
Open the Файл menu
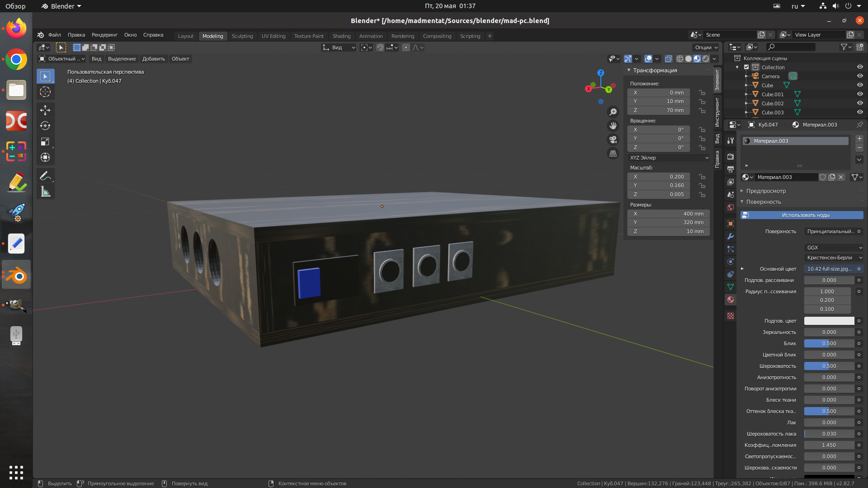55,35
